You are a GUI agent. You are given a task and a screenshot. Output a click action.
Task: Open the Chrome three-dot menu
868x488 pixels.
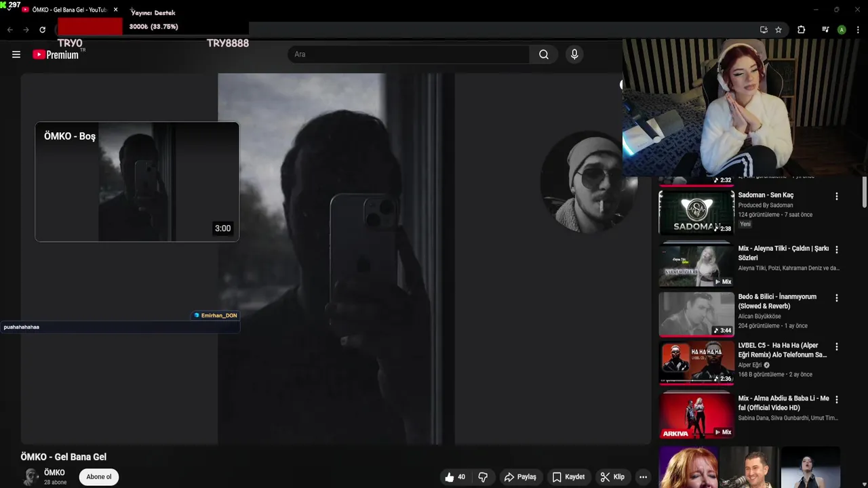(857, 30)
